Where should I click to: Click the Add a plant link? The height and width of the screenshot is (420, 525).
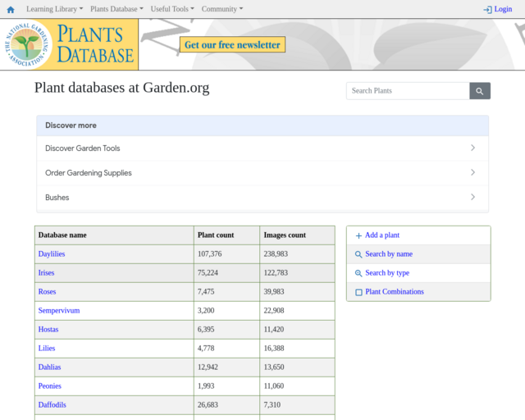(382, 235)
